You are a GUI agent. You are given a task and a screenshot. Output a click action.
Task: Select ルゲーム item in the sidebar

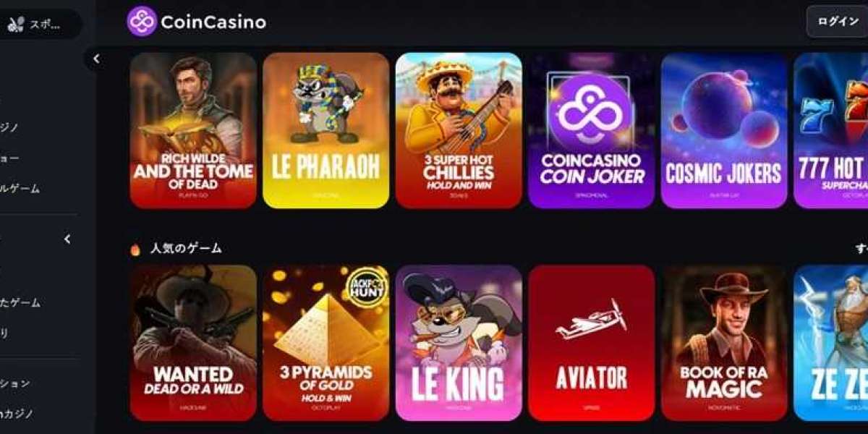pyautogui.click(x=20, y=189)
